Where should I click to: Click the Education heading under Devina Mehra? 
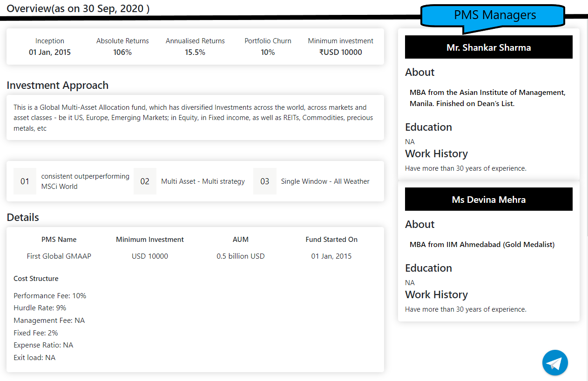point(428,268)
